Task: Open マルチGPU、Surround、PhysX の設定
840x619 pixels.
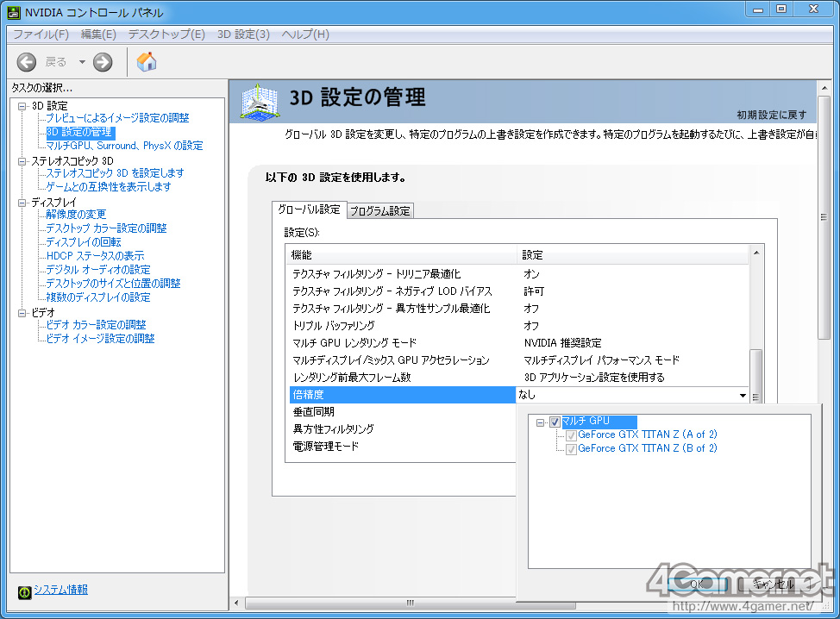Action: (x=124, y=146)
